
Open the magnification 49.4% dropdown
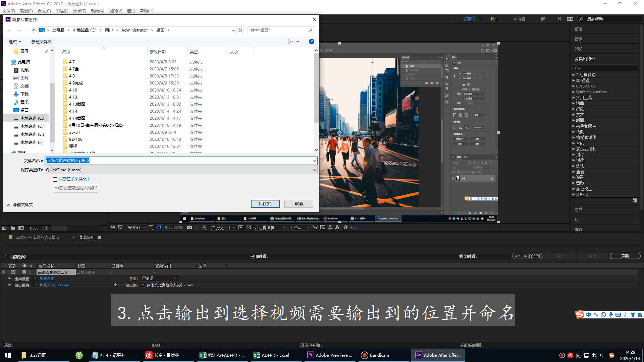coord(136,227)
